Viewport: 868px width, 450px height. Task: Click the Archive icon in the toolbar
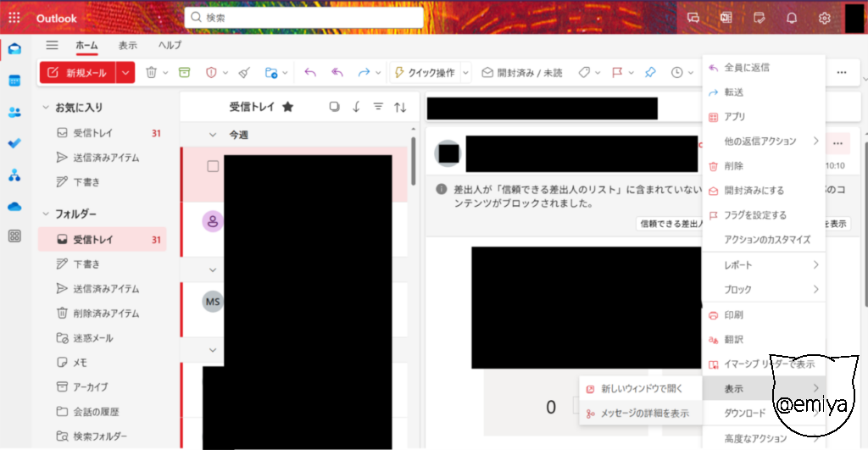pos(184,73)
